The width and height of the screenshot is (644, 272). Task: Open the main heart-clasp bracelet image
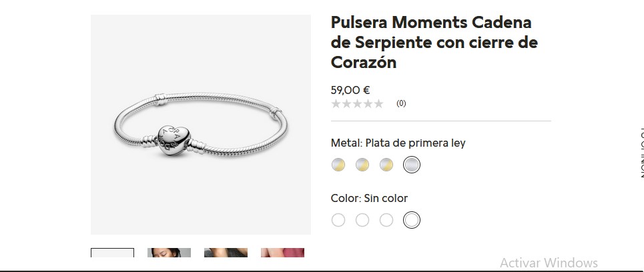pos(201,125)
